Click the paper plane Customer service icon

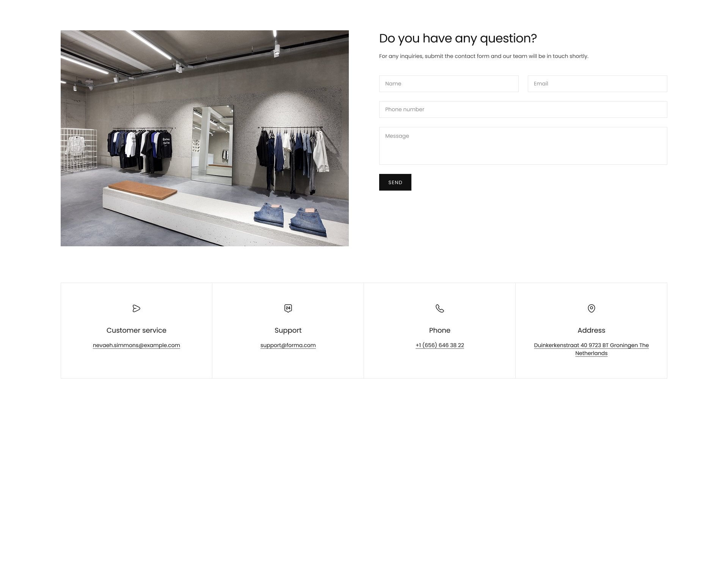[x=136, y=308]
